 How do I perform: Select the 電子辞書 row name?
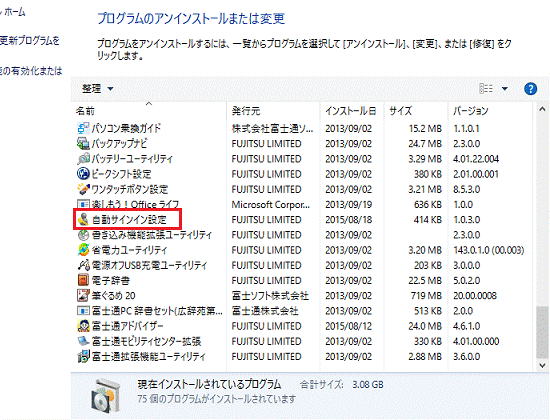pyautogui.click(x=111, y=280)
